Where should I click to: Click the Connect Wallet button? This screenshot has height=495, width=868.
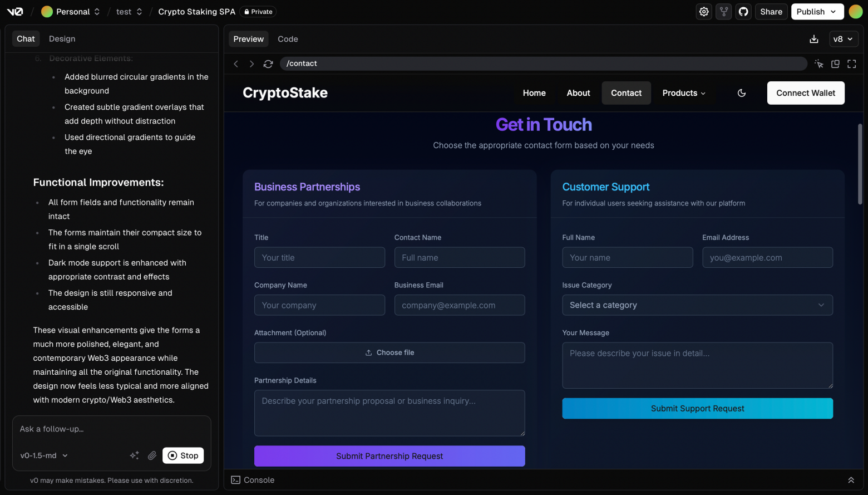[x=806, y=93]
